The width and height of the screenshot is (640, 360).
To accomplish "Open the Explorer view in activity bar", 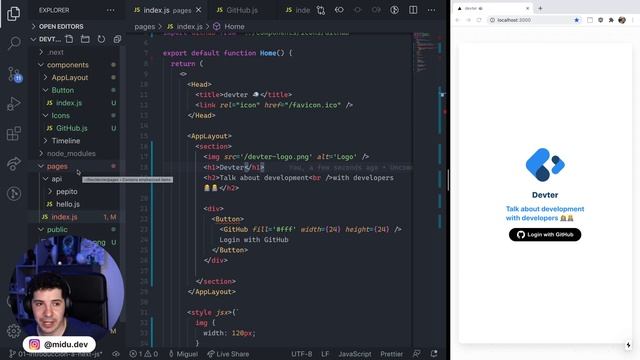I will pos(13,13).
